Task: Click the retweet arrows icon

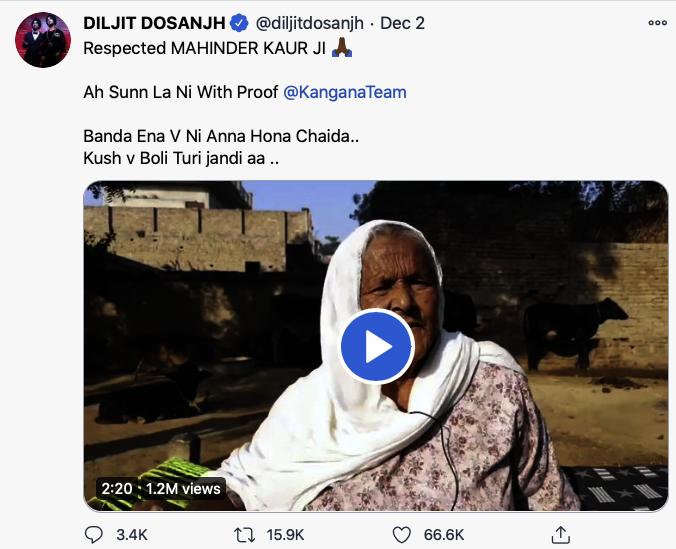Action: [243, 534]
